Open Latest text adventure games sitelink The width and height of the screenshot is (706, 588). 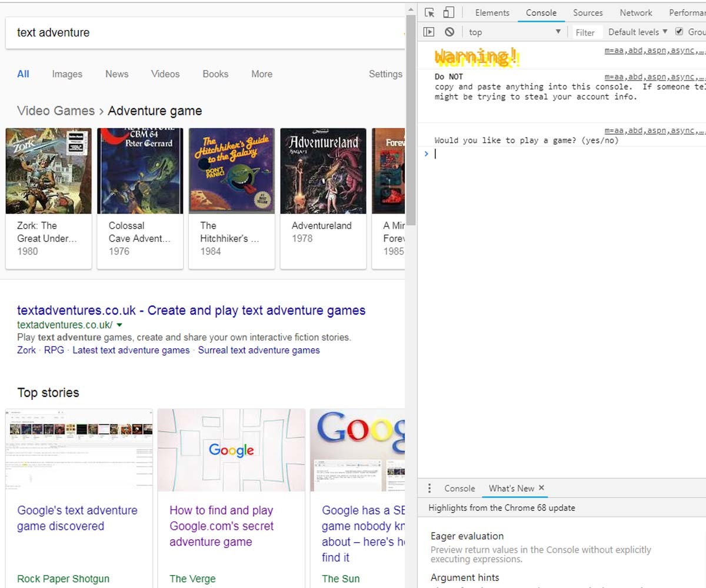pos(131,350)
